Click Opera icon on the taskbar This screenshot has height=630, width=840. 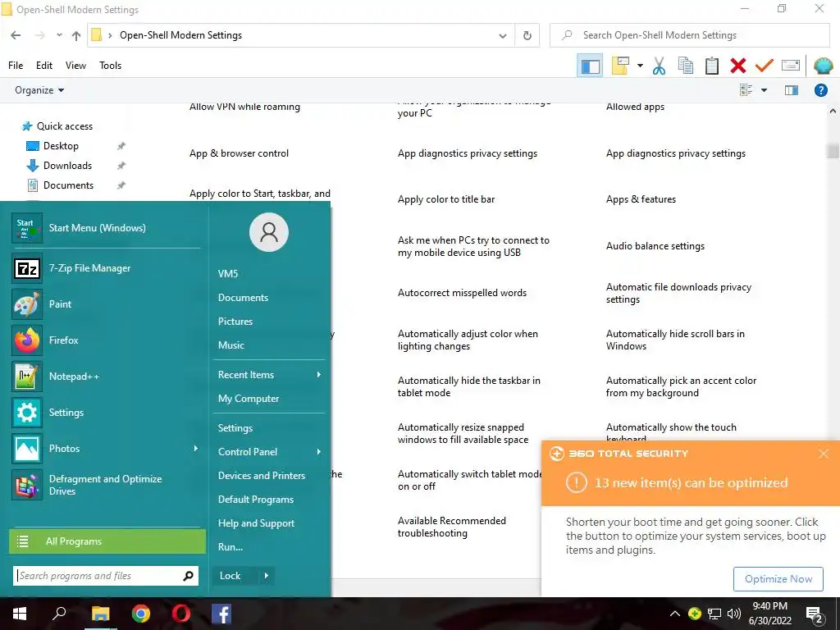pos(181,614)
